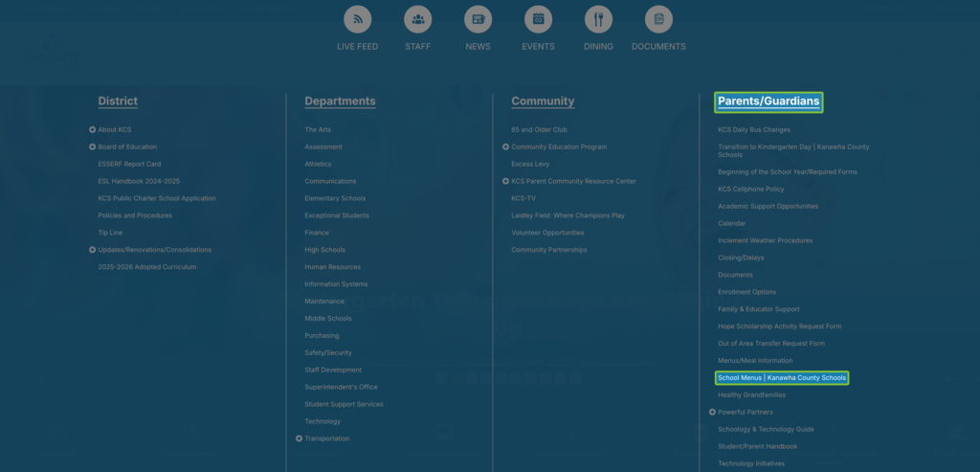Select the Community menu heading

[543, 101]
